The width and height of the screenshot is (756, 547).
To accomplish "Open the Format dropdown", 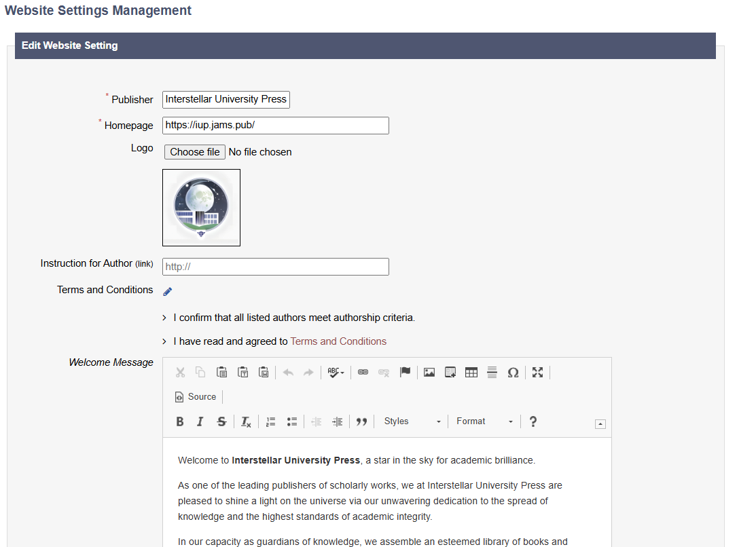I will (485, 421).
